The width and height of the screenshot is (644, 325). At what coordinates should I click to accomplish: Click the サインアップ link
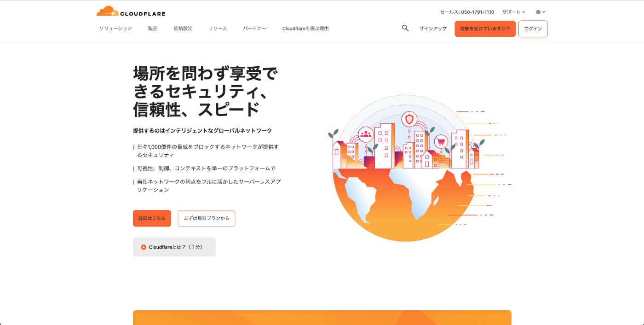[433, 29]
